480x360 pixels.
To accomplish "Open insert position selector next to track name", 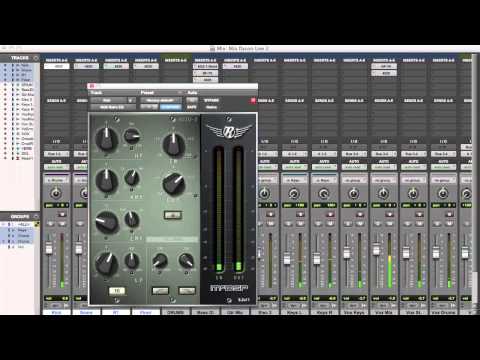I will coord(132,100).
